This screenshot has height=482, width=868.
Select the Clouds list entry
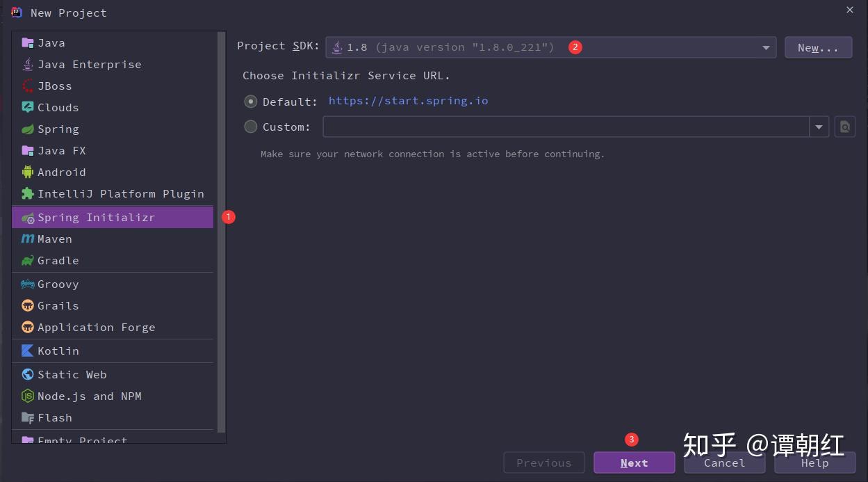(x=113, y=107)
